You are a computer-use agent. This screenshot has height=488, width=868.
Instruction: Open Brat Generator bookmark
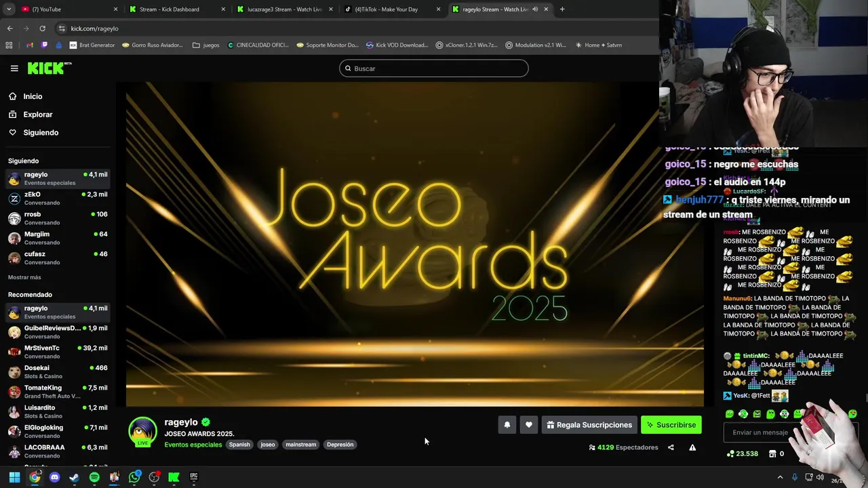pyautogui.click(x=92, y=45)
